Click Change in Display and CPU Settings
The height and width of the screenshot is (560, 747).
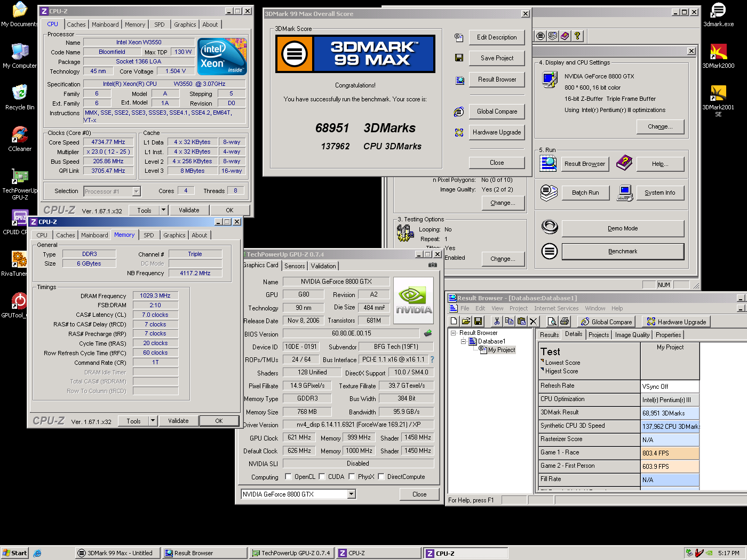pos(660,126)
